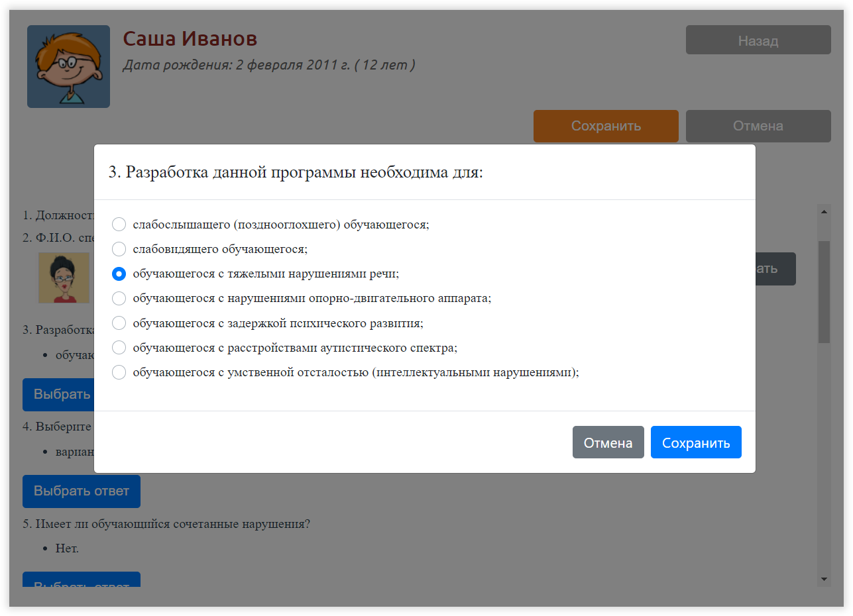Click Саша Иванов's cartoon avatar picture
Viewport: 853px width, 616px height.
[68, 66]
